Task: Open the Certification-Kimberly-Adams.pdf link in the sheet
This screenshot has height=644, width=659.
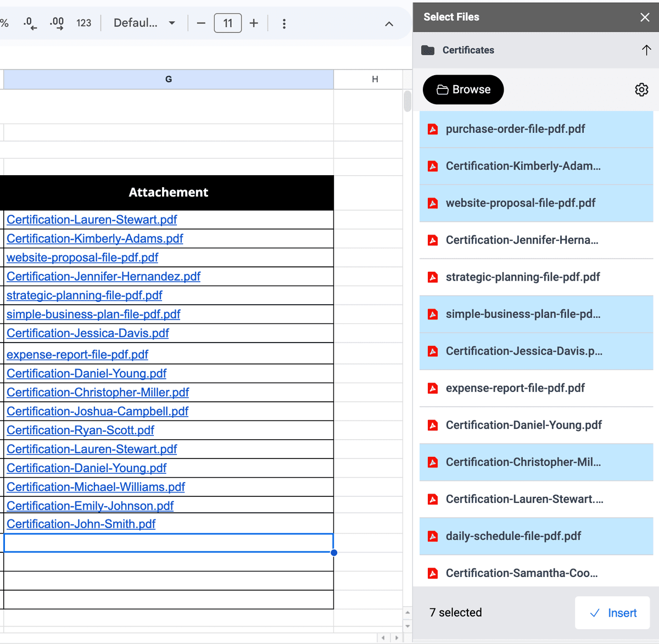Action: pyautogui.click(x=94, y=239)
